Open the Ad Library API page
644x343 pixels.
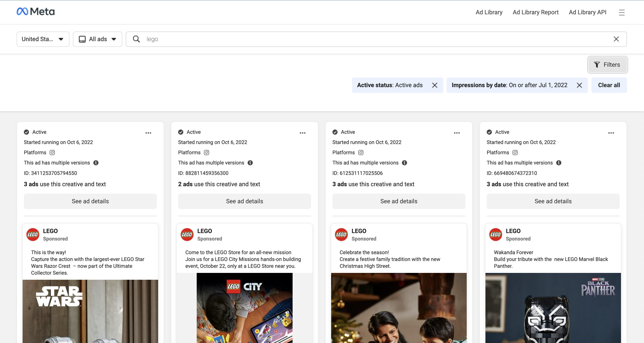(588, 12)
